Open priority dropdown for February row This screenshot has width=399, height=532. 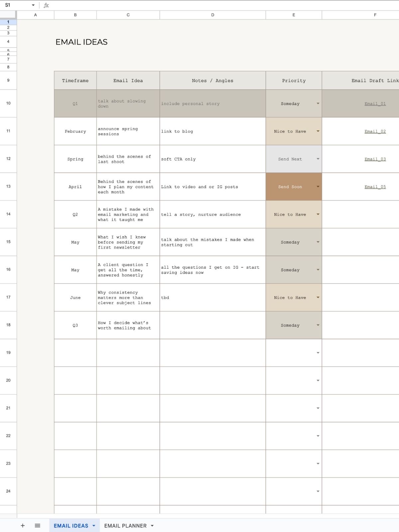pyautogui.click(x=318, y=131)
